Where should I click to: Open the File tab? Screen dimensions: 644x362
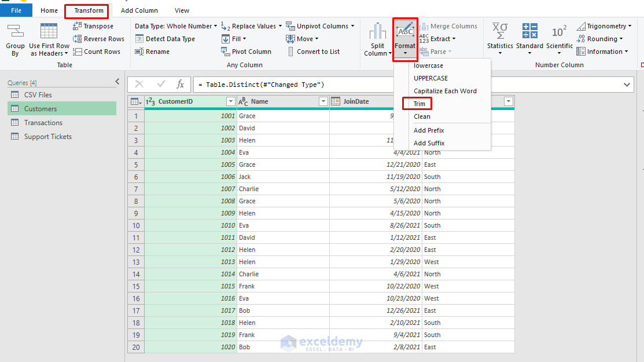coord(16,10)
